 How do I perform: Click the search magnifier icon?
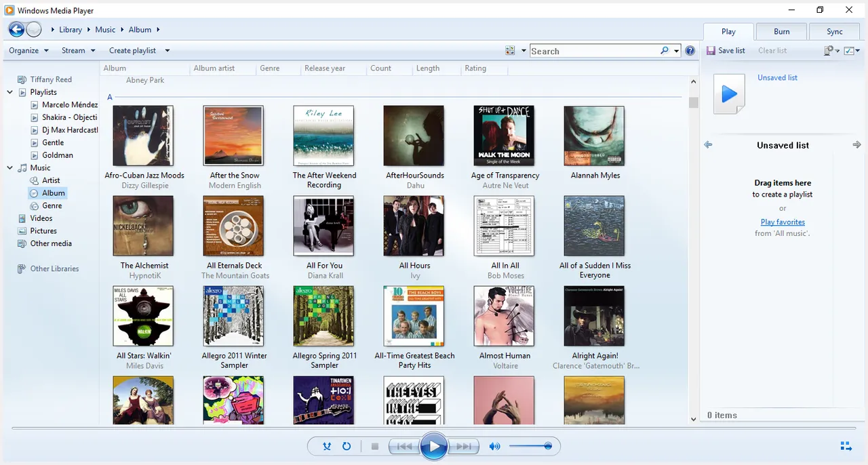(665, 51)
